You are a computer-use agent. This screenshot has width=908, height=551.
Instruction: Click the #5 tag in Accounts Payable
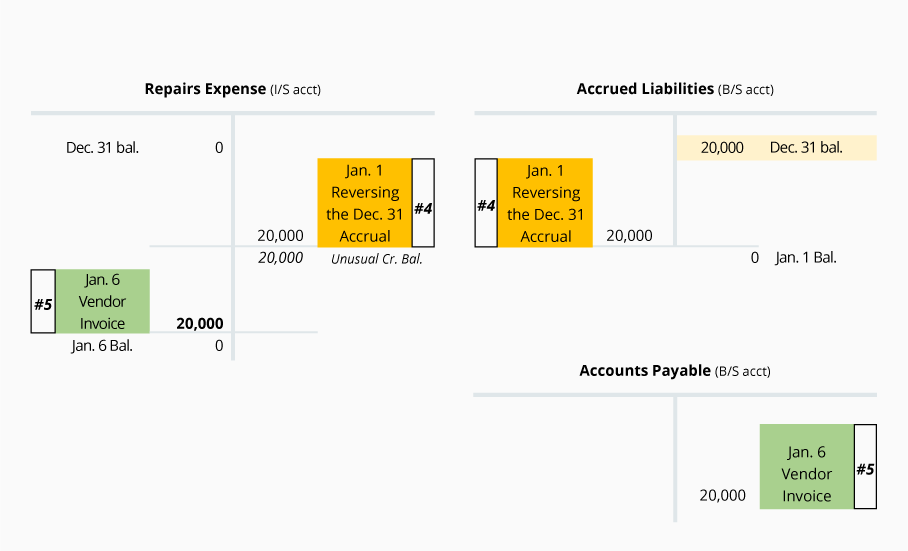tap(865, 467)
